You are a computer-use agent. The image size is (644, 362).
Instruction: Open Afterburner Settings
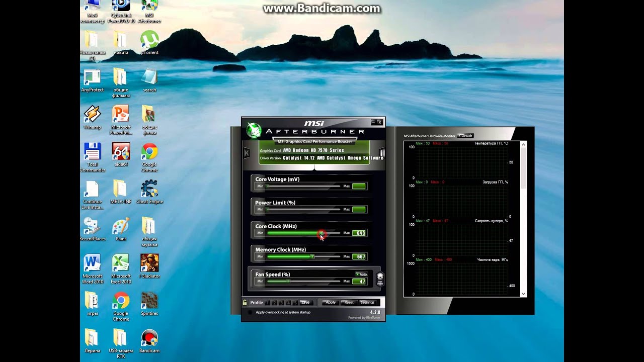pyautogui.click(x=367, y=303)
